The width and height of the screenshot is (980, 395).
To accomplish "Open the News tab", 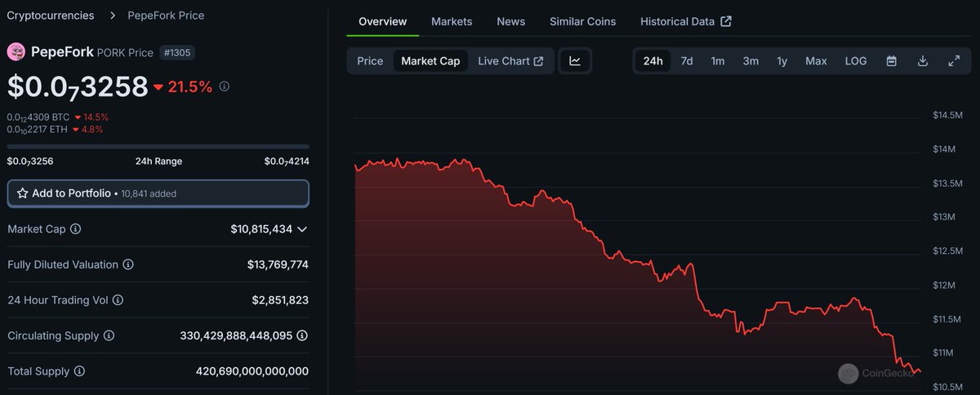I will [511, 21].
